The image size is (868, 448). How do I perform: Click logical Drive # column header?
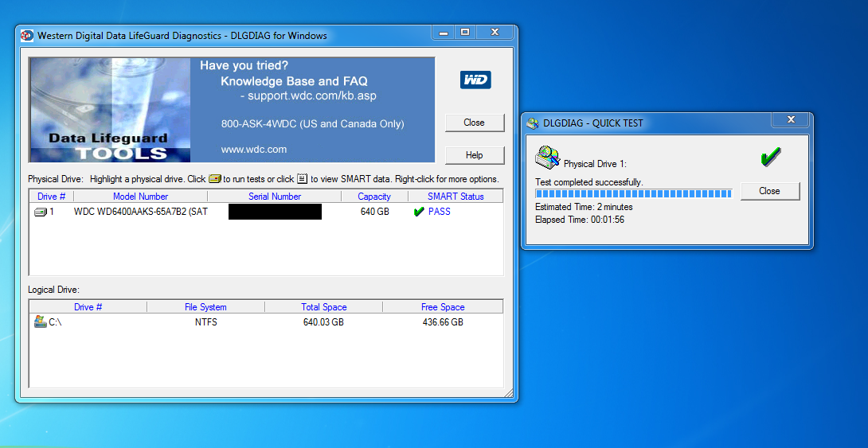tap(88, 307)
